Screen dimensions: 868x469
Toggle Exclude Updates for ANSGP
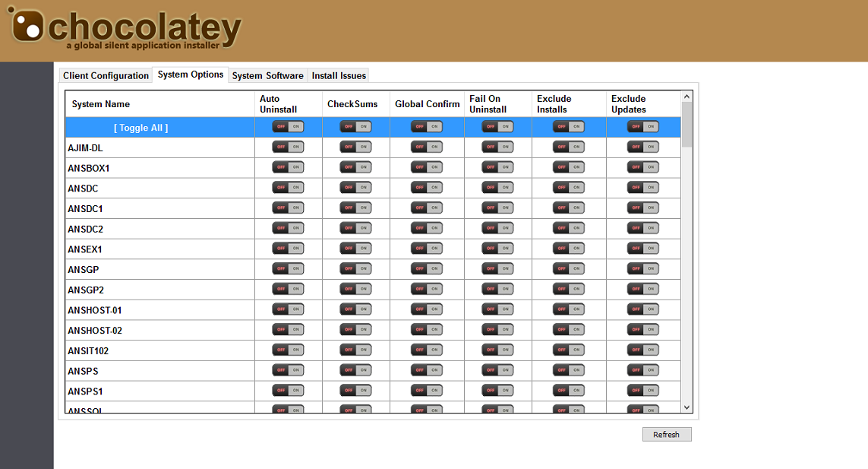tap(642, 268)
